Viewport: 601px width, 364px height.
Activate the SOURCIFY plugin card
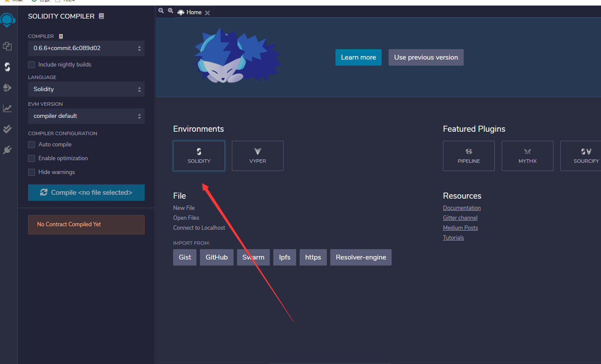(x=581, y=156)
